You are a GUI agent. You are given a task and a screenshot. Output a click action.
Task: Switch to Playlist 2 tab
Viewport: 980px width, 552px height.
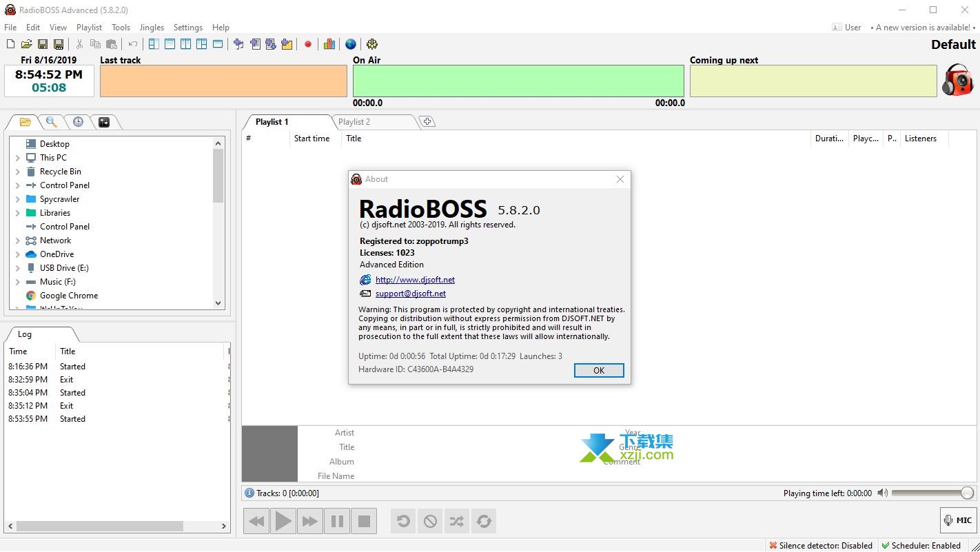coord(375,122)
